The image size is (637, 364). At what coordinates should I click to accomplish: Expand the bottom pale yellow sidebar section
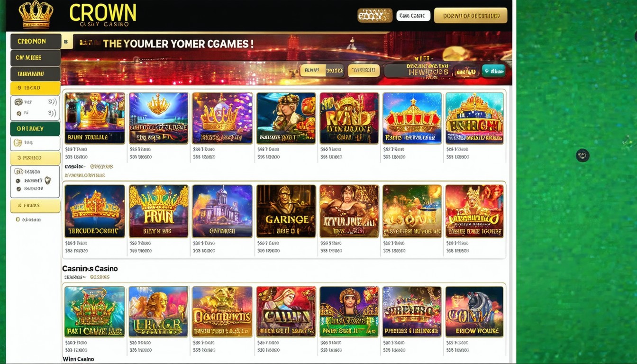point(35,206)
